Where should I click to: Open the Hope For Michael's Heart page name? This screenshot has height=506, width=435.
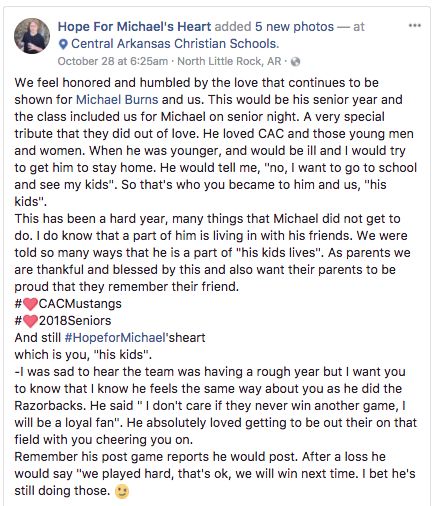tap(134, 27)
